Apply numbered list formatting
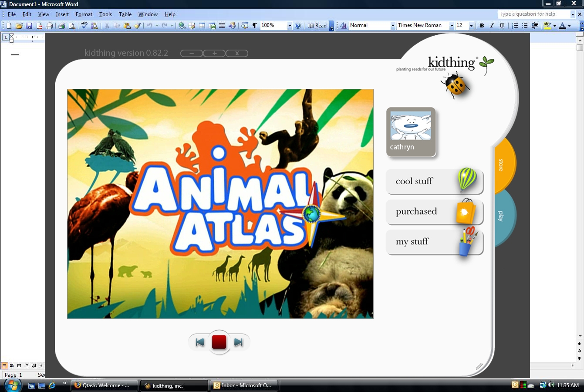The image size is (584, 392). click(515, 26)
